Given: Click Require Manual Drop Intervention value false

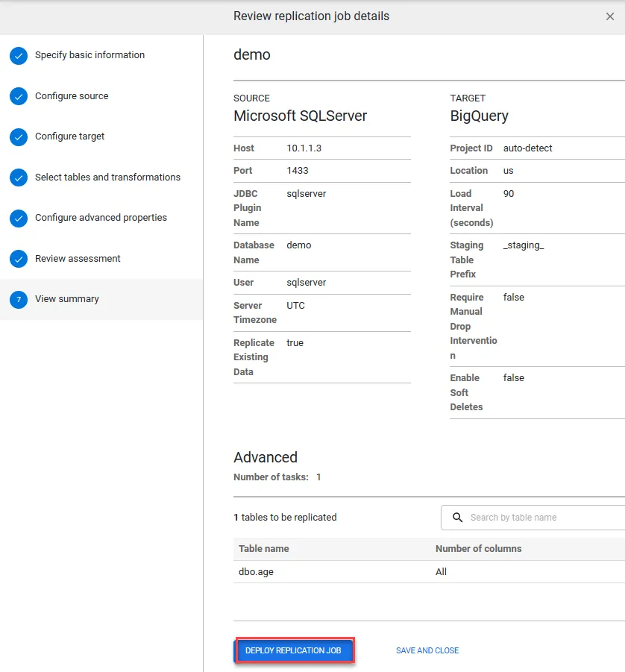Looking at the screenshot, I should click(514, 298).
